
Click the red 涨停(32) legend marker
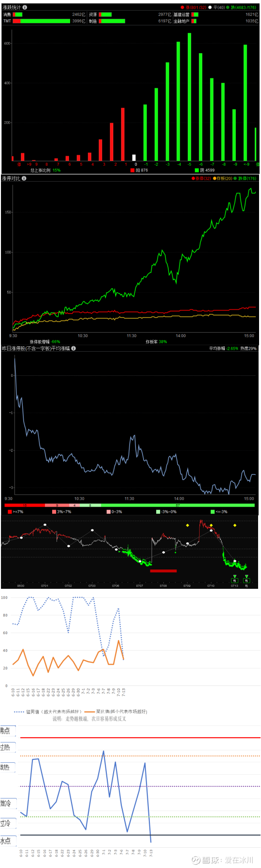click(x=193, y=179)
